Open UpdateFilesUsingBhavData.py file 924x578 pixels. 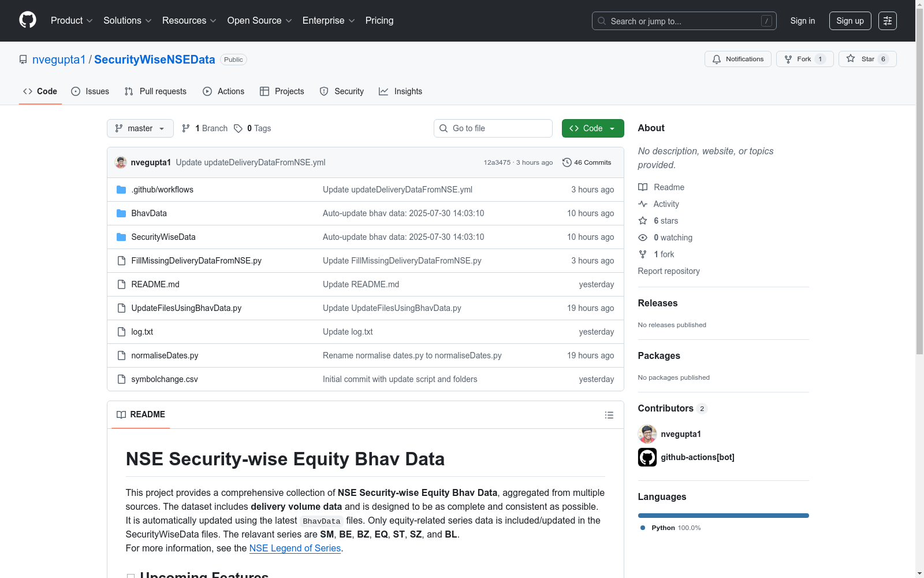coord(187,308)
